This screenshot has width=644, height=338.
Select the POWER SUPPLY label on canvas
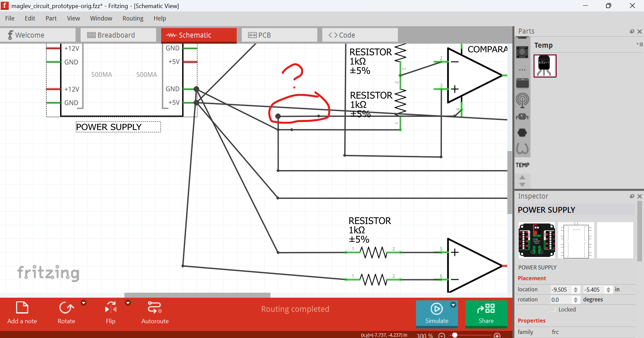coord(118,127)
